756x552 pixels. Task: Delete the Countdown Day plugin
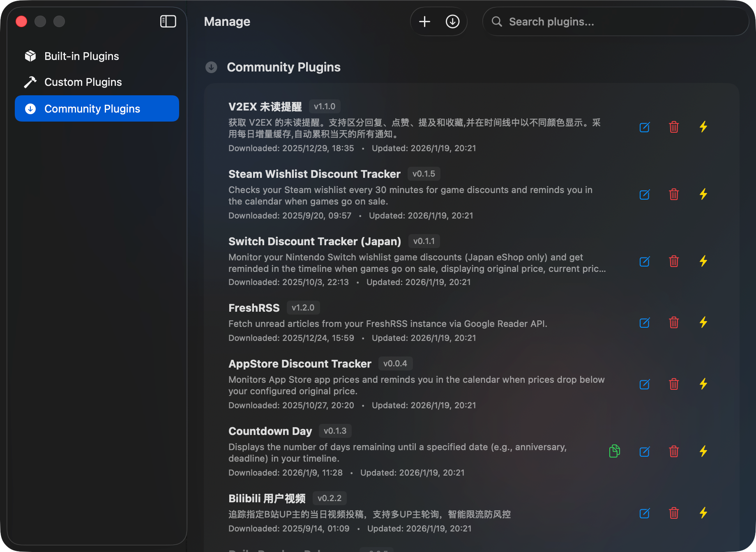point(674,451)
